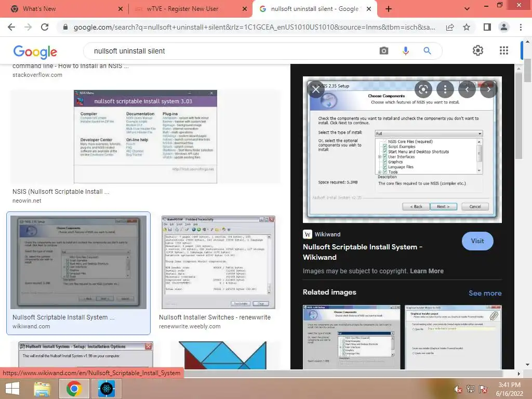Click the page vertical scrollbar thumb
Screen dimensions: 532x399
click(528, 70)
